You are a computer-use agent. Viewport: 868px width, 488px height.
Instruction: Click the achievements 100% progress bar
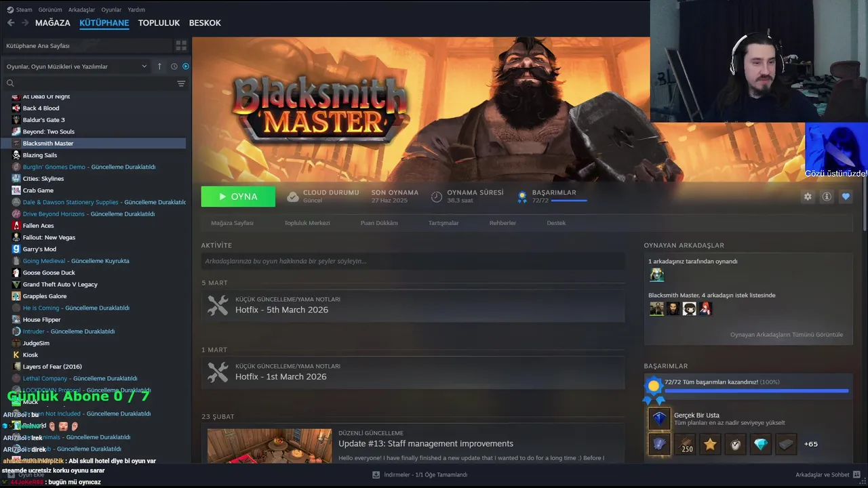[x=756, y=390]
